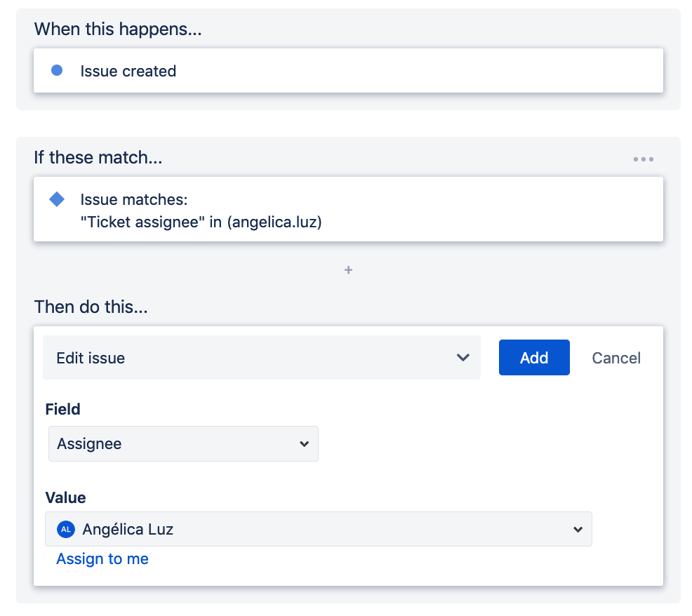Click the "Assignee" text in the Field select
The width and height of the screenshot is (692, 616).
click(89, 444)
